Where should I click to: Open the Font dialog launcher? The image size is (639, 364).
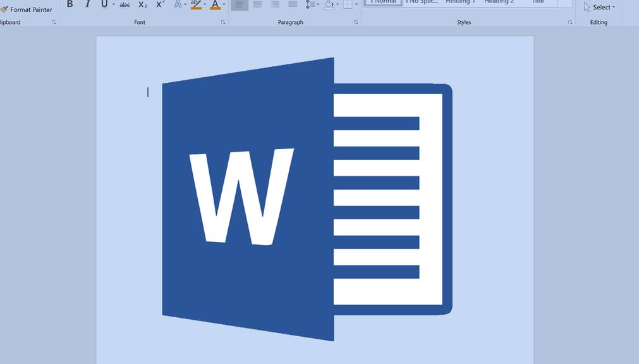click(223, 22)
